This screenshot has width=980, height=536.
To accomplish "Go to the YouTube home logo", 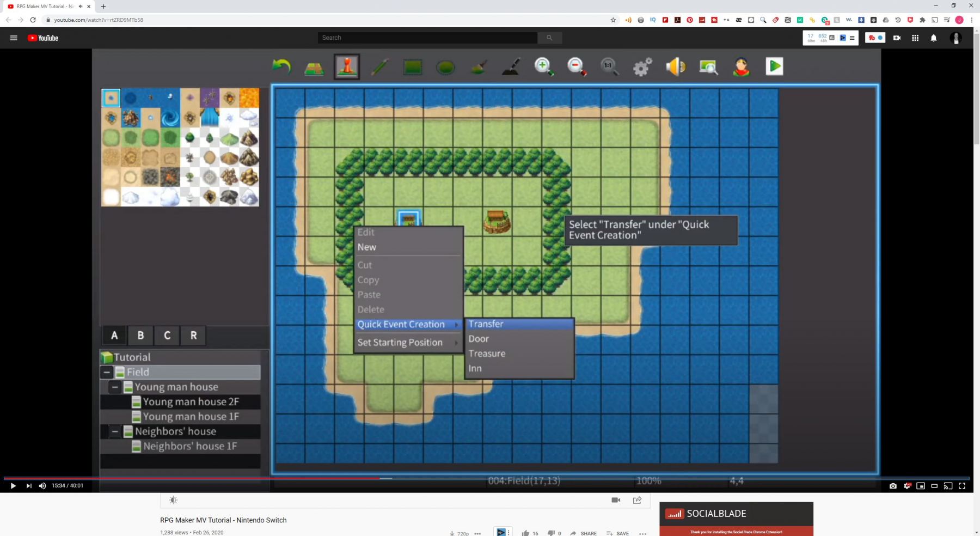I will 43,38.
